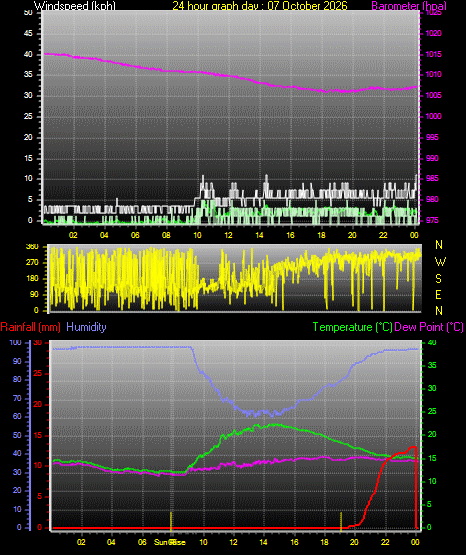The height and width of the screenshot is (555, 466).
Task: Click the '90' wind direction degree label
Action: [x=34, y=294]
